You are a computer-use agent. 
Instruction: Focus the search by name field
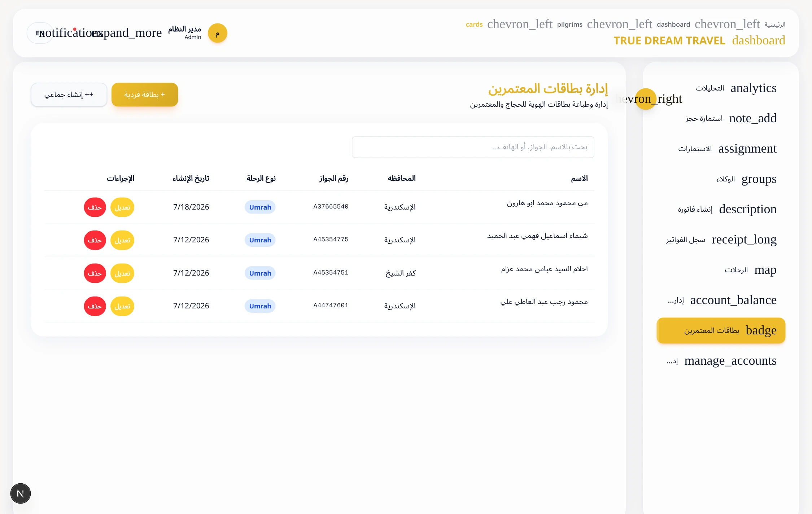473,147
